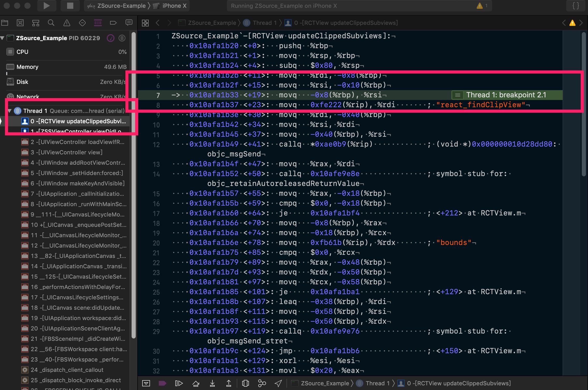Click Step Into button
The image size is (588, 390).
point(212,383)
